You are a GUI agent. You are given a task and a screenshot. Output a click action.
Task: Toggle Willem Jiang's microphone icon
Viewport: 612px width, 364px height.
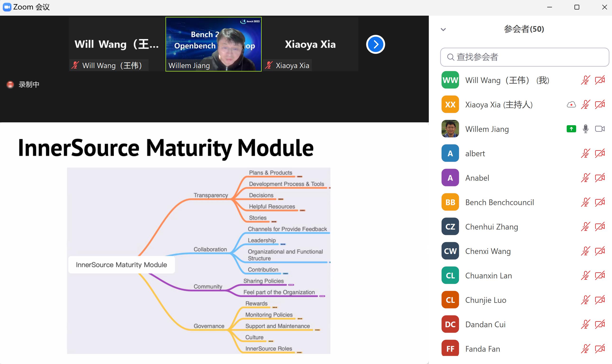pyautogui.click(x=585, y=129)
